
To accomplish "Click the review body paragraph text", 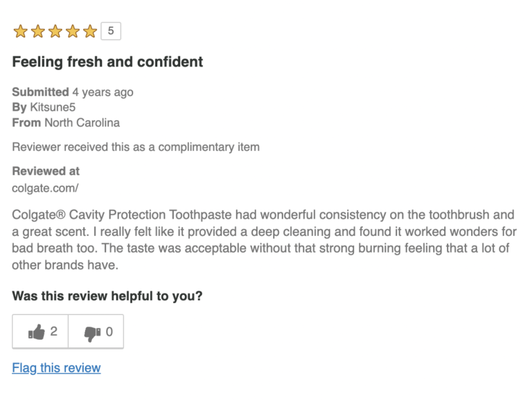I will tap(263, 239).
